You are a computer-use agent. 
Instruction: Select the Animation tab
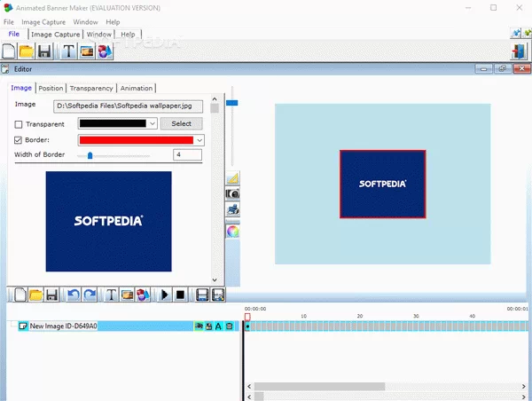[137, 89]
